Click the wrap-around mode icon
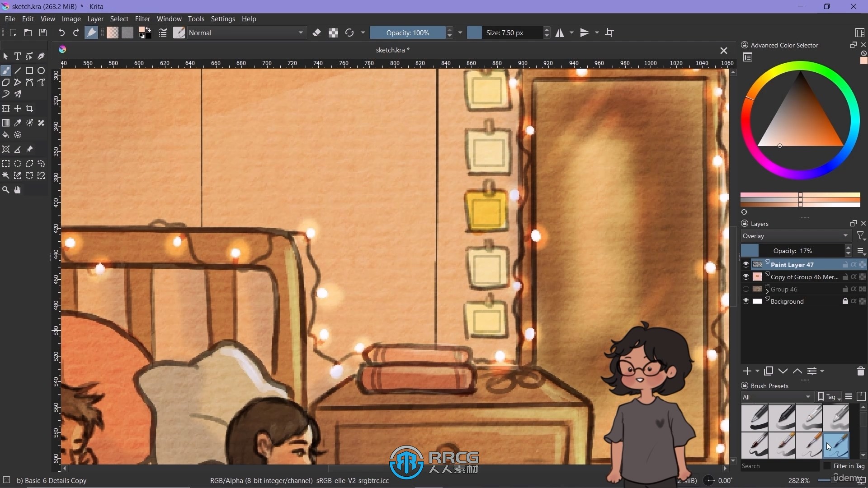Screen dimensions: 868x488 pos(610,32)
